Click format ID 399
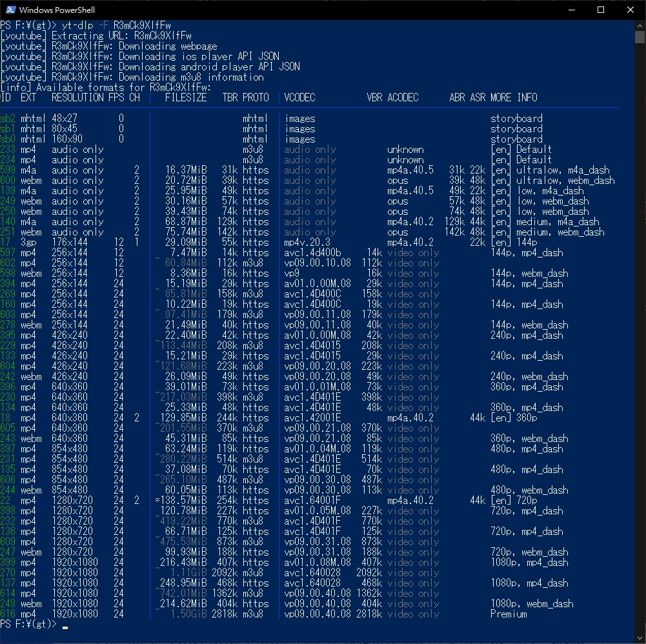Screen dimensions: 646x644 click(x=8, y=563)
